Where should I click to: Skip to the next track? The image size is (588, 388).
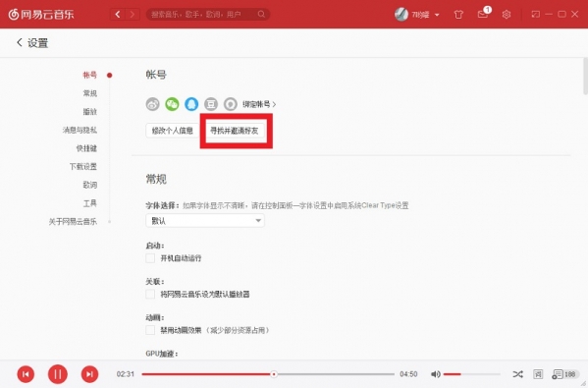tap(89, 374)
